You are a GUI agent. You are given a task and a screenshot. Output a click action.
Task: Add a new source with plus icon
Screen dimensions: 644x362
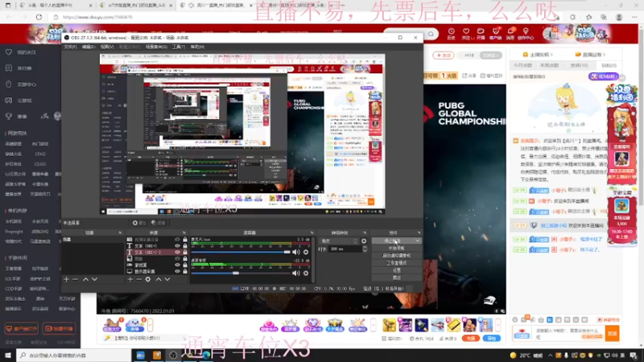(x=130, y=279)
